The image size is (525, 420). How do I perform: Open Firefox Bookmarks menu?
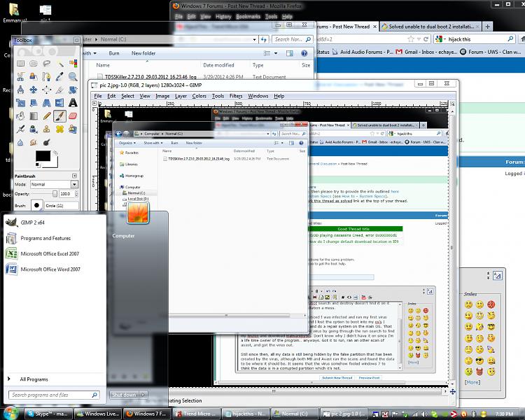point(248,16)
